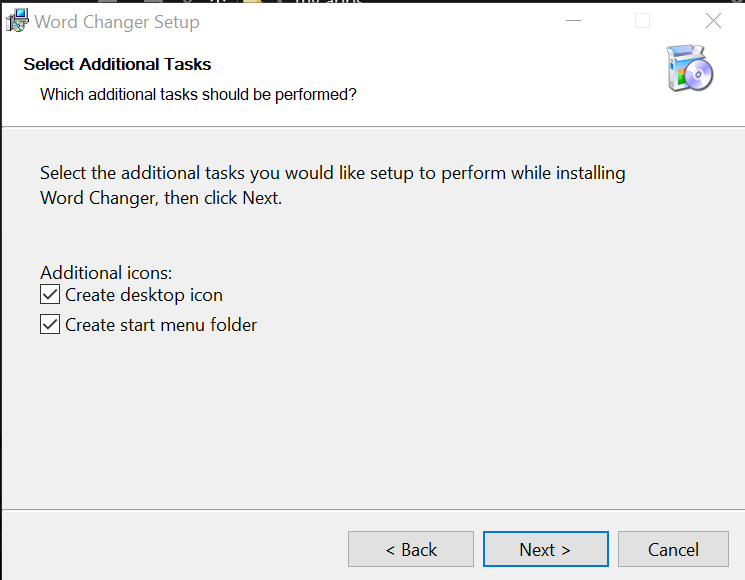Proceed by pressing the Next button
Image resolution: width=745 pixels, height=580 pixels.
pyautogui.click(x=545, y=549)
